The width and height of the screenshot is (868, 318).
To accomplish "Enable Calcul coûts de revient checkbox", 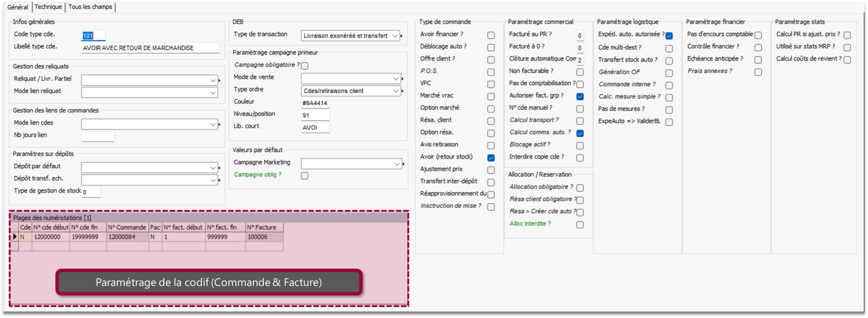I will pyautogui.click(x=847, y=60).
